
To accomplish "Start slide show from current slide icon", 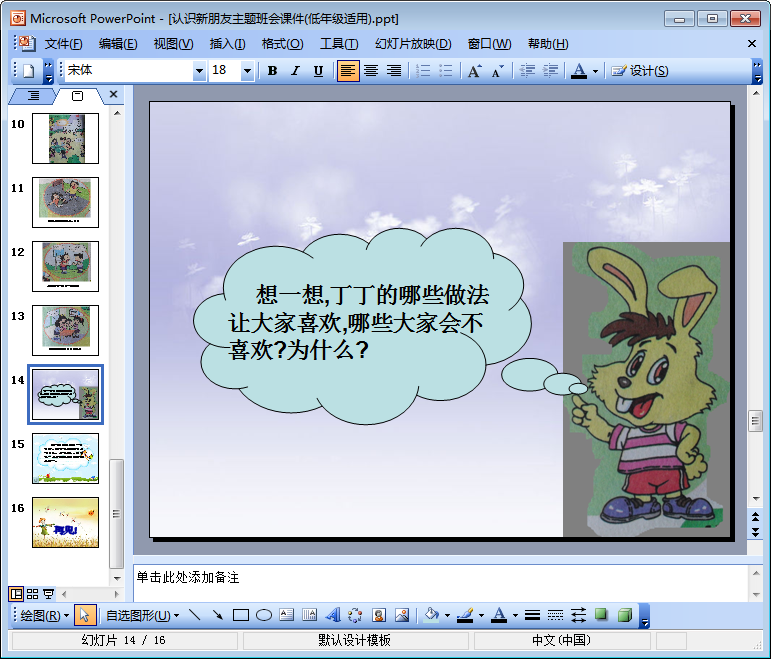I will point(48,594).
